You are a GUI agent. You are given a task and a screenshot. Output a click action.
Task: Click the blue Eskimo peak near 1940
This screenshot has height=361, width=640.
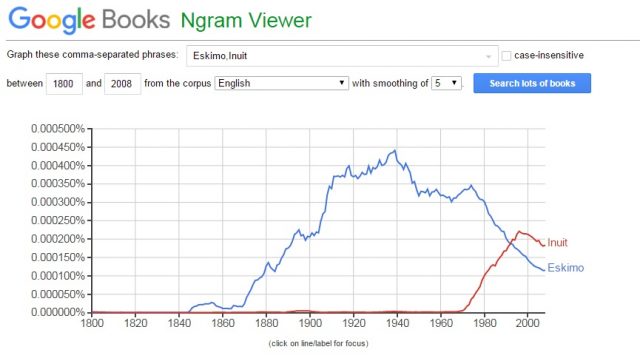pos(395,151)
